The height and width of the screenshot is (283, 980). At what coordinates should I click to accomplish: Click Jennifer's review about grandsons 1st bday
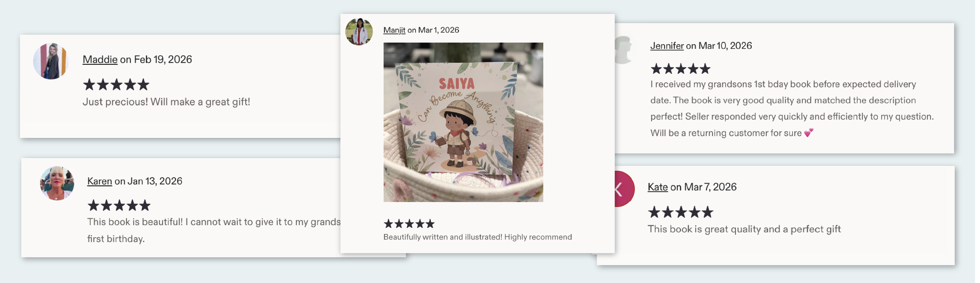(792, 108)
